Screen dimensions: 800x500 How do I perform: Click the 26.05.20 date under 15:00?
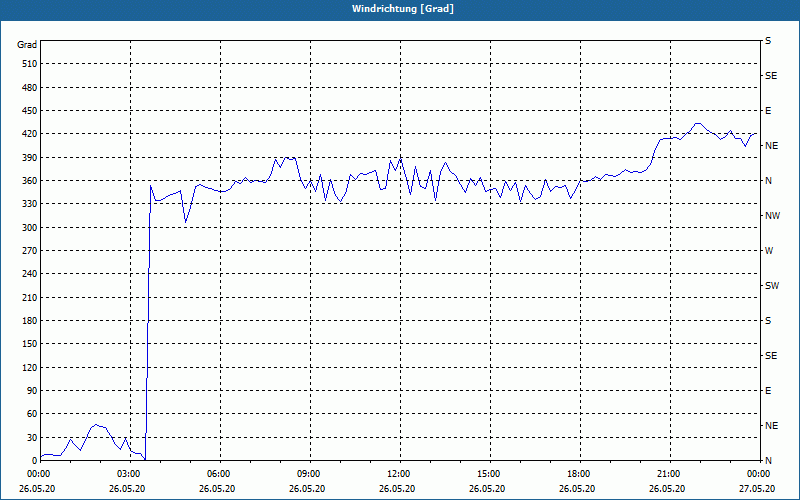487,489
